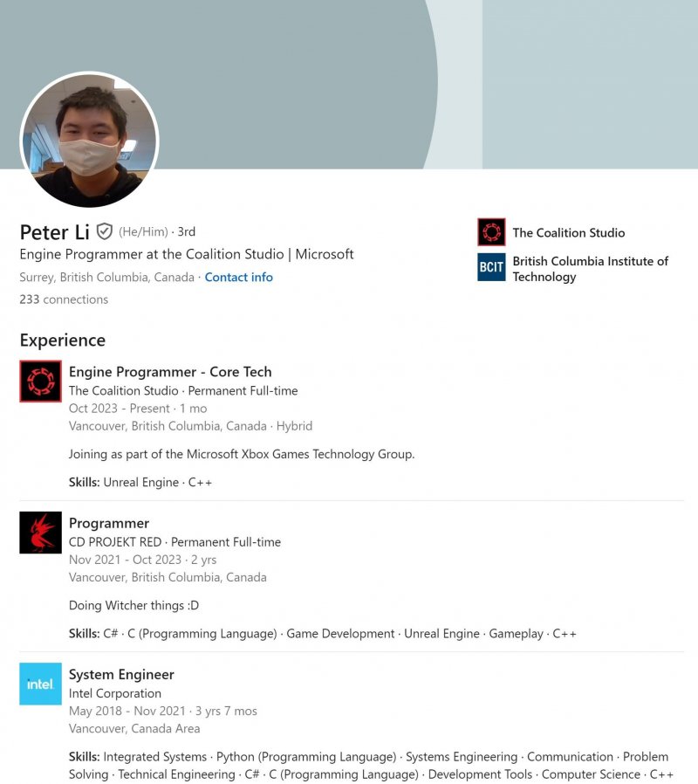Open the Contact info link
Viewport: 698px width, 784px height.
239,276
